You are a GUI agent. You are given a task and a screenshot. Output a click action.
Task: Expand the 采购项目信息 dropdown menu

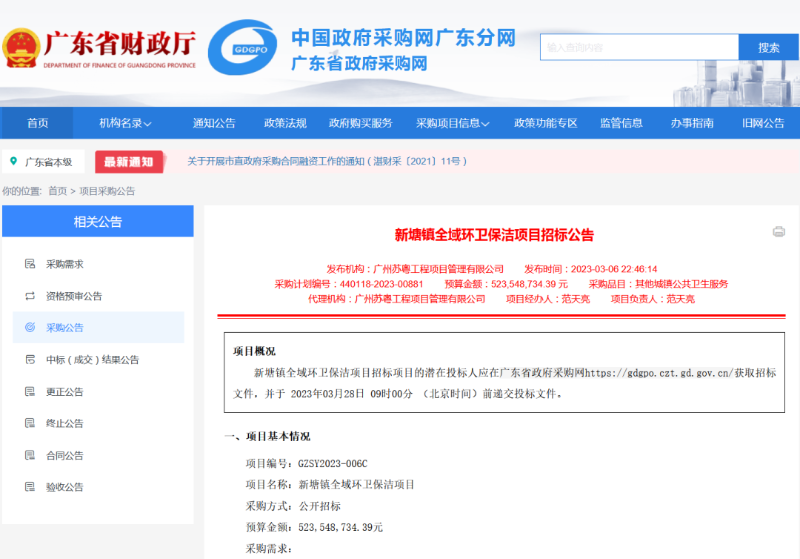453,123
